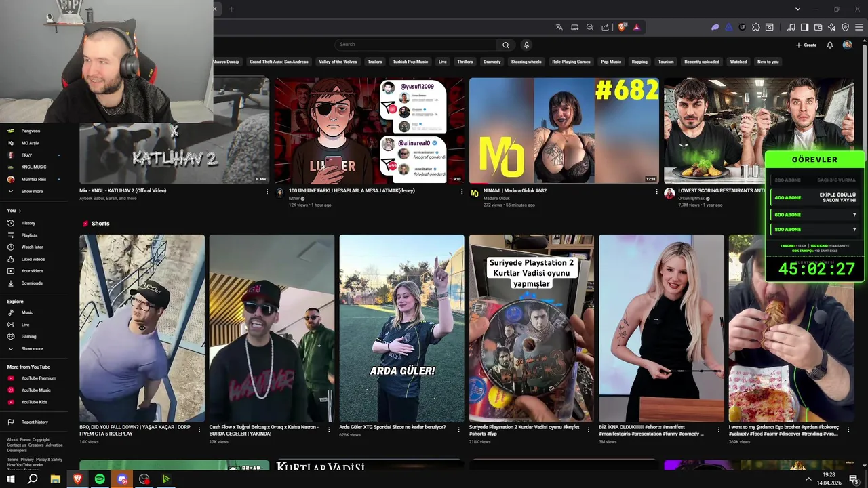The width and height of the screenshot is (868, 488).
Task: Open the browser hamburger menu
Action: (x=859, y=27)
